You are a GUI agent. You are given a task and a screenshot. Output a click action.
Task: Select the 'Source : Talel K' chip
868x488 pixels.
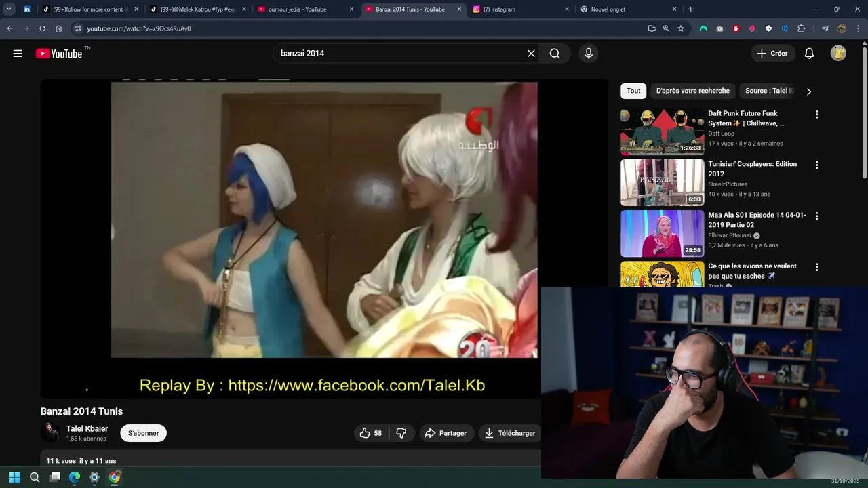(768, 91)
